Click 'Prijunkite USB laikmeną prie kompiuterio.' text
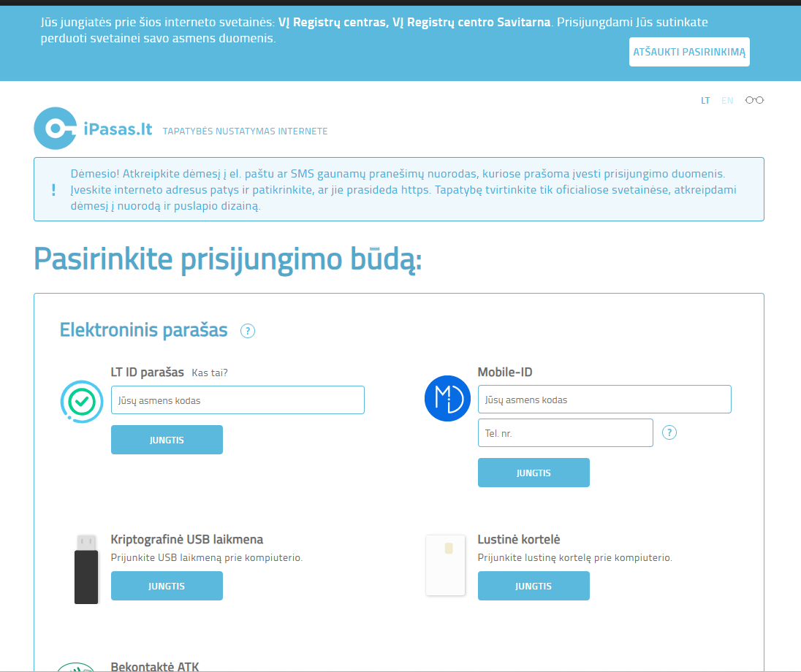 [x=207, y=557]
